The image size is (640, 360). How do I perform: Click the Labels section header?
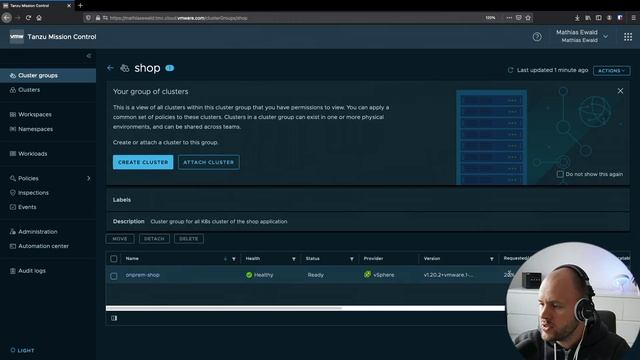122,200
